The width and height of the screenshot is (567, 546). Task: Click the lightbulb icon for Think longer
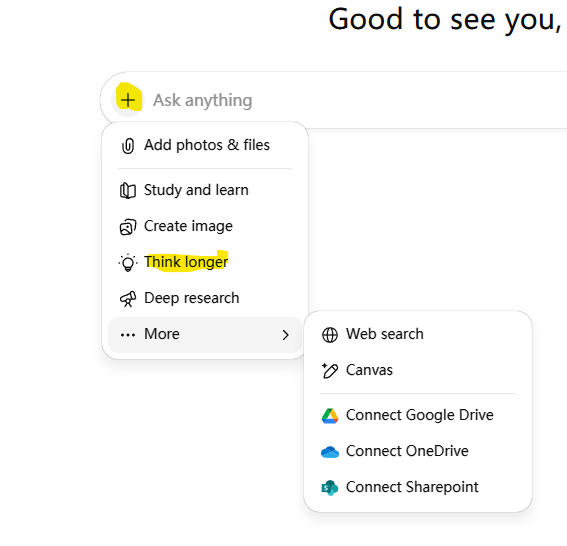(128, 263)
